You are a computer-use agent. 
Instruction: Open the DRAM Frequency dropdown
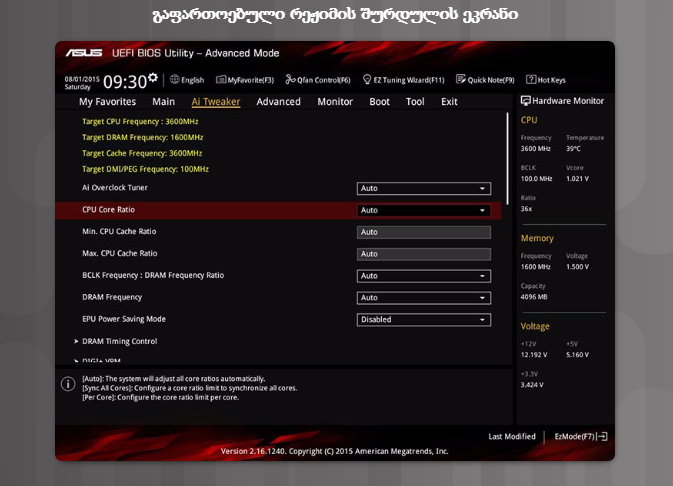(x=424, y=298)
